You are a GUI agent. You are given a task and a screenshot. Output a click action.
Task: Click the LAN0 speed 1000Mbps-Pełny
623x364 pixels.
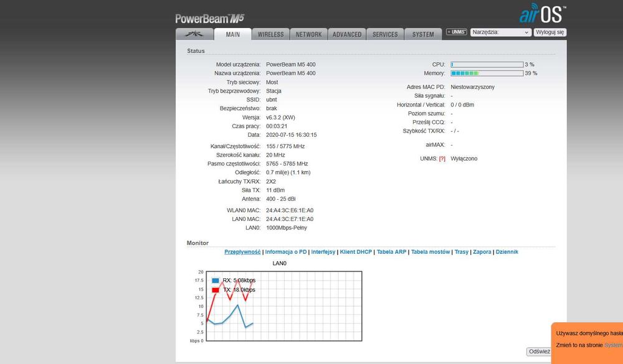[x=287, y=228]
